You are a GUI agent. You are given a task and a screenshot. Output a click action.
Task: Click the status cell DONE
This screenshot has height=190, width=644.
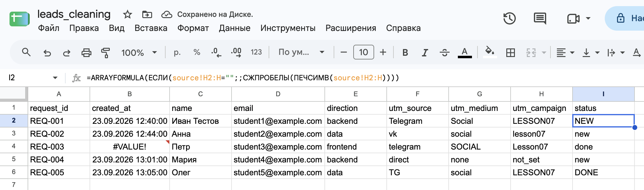(603, 173)
